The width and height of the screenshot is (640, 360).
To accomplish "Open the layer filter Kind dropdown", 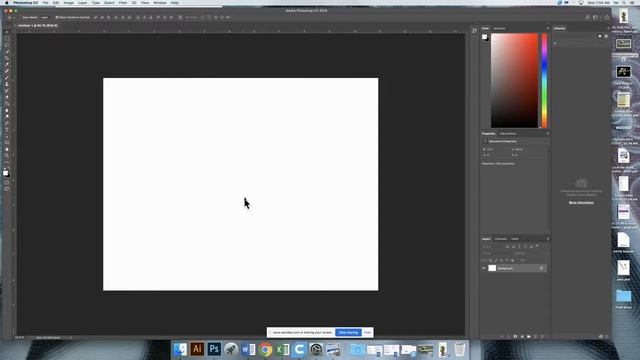I will click(x=491, y=247).
